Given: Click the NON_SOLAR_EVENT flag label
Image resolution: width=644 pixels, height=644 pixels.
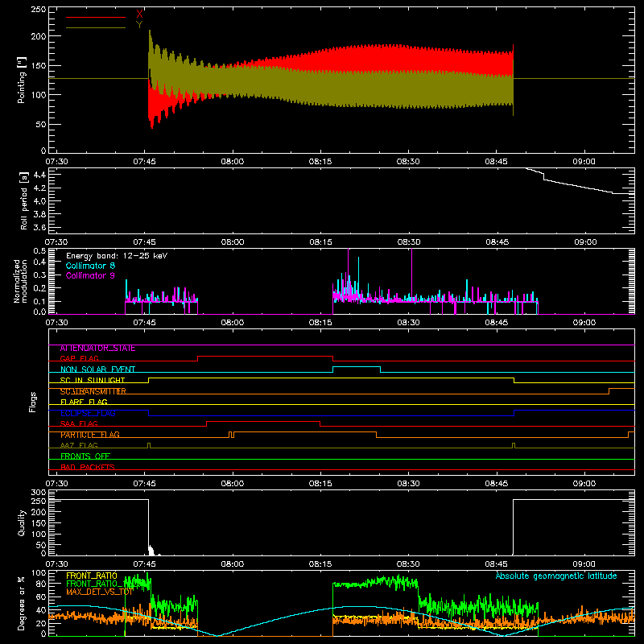Looking at the screenshot, I should click(x=97, y=369).
